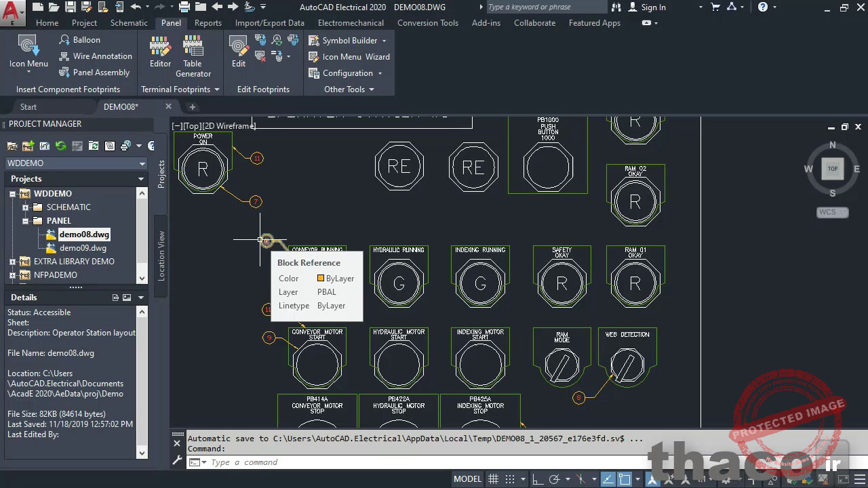Expand the EXTRA LIBRARY DEMO project node
Image resolution: width=868 pixels, height=488 pixels.
click(12, 262)
